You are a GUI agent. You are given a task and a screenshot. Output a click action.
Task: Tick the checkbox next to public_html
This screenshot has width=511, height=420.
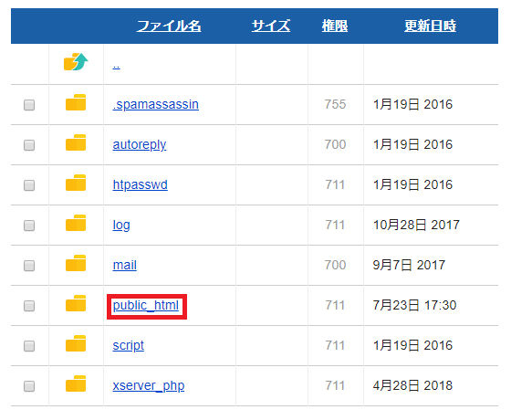tap(29, 306)
